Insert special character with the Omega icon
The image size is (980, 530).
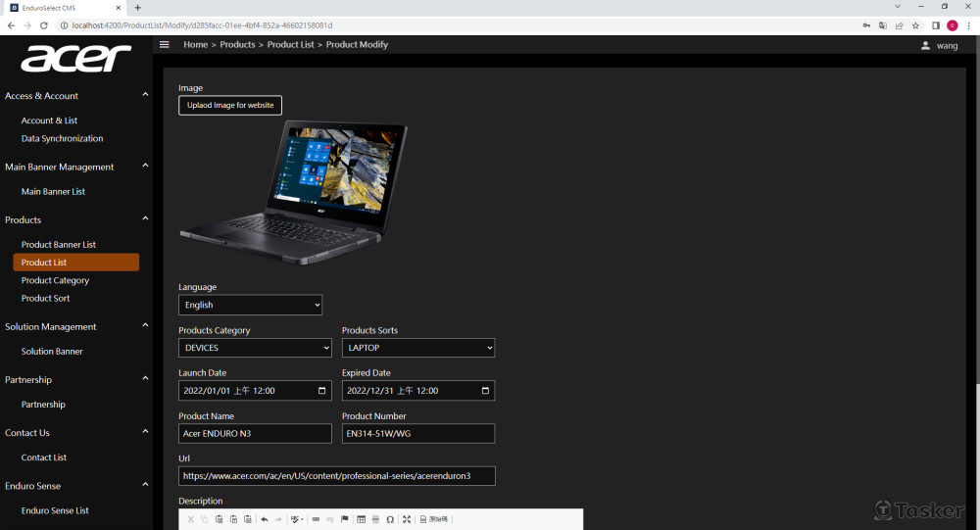tap(390, 519)
